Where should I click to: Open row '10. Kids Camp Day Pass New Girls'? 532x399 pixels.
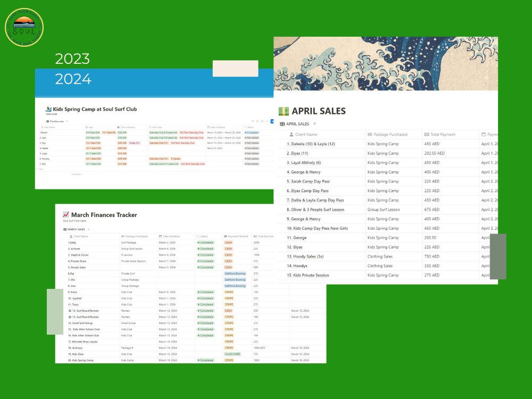[x=317, y=228]
